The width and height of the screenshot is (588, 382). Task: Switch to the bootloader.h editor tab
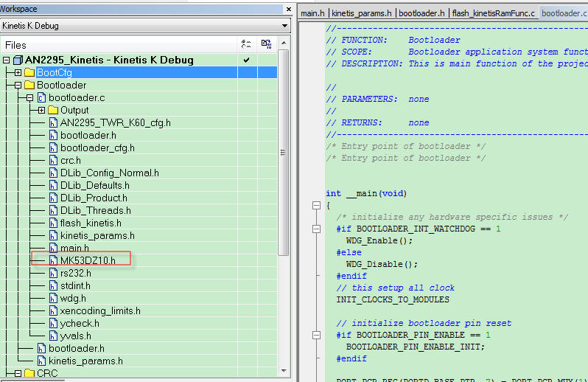[x=421, y=13]
